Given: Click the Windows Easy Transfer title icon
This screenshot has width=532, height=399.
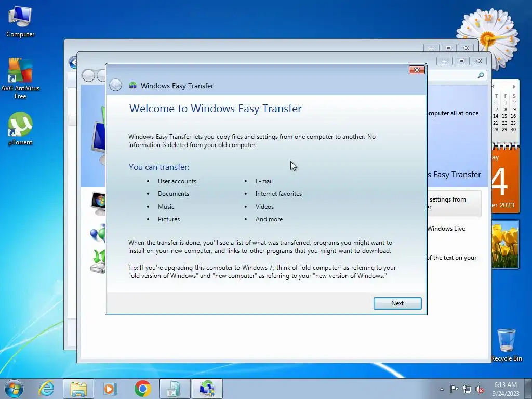Looking at the screenshot, I should pyautogui.click(x=132, y=86).
